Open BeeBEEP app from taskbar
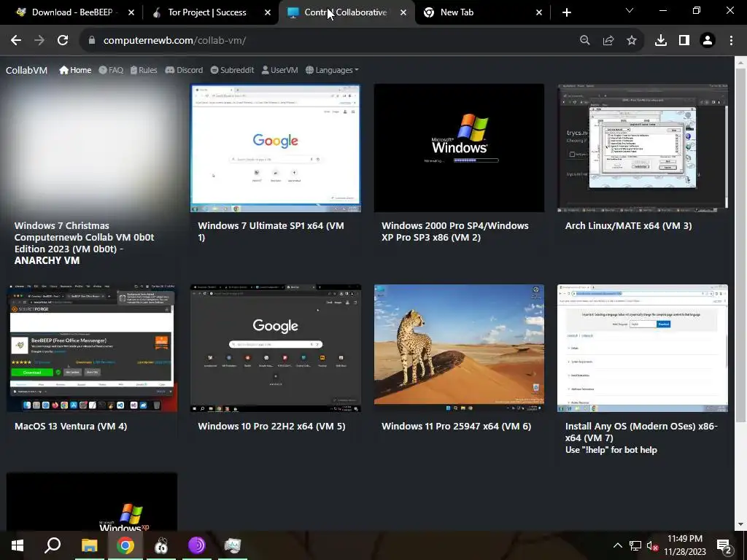Image resolution: width=747 pixels, height=560 pixels. (161, 545)
